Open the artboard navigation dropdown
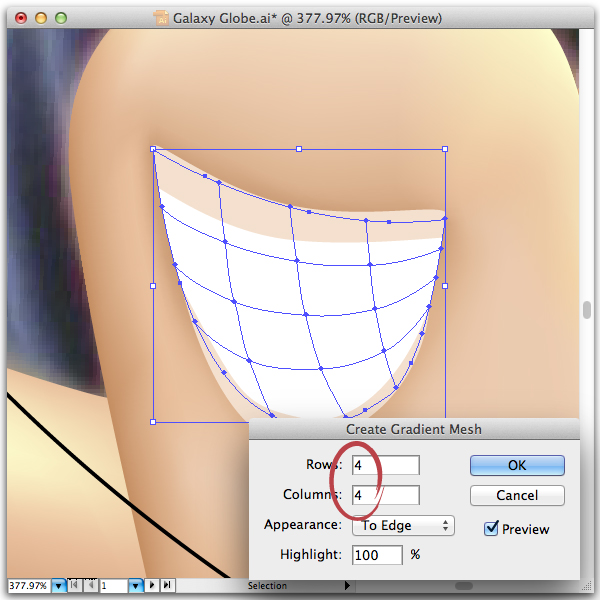The image size is (600, 600). coord(135,586)
